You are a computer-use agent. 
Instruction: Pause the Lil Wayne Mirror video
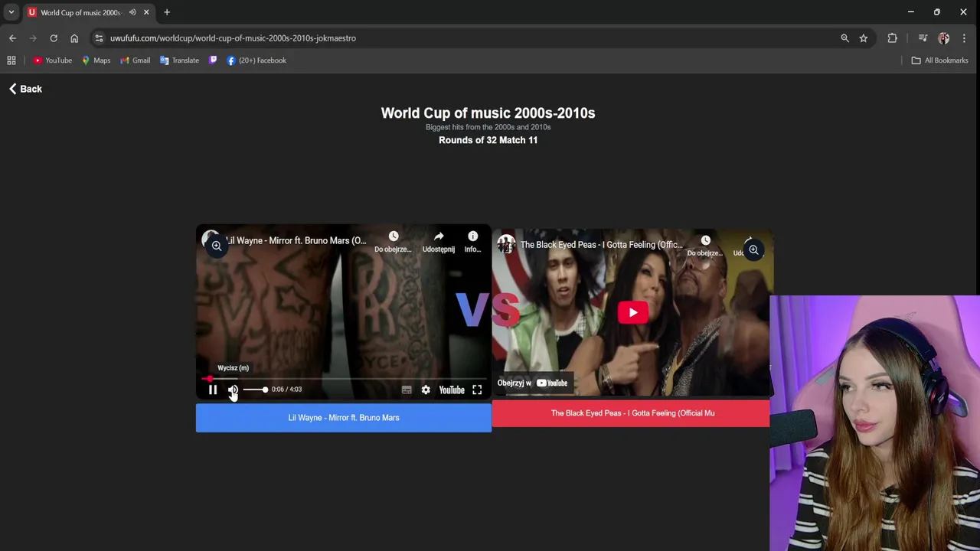[213, 390]
